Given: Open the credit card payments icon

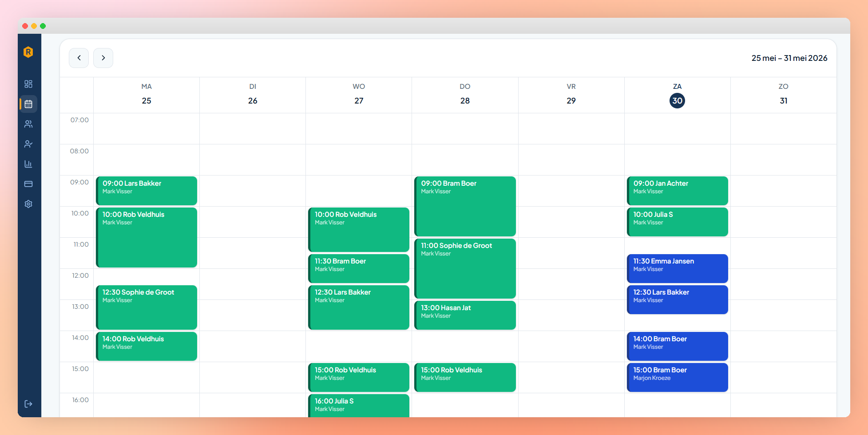Looking at the screenshot, I should click(28, 184).
